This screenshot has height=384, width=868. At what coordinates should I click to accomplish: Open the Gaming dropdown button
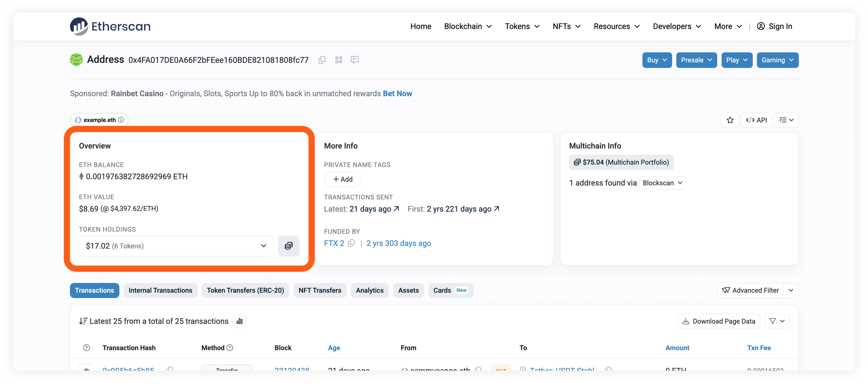click(777, 60)
